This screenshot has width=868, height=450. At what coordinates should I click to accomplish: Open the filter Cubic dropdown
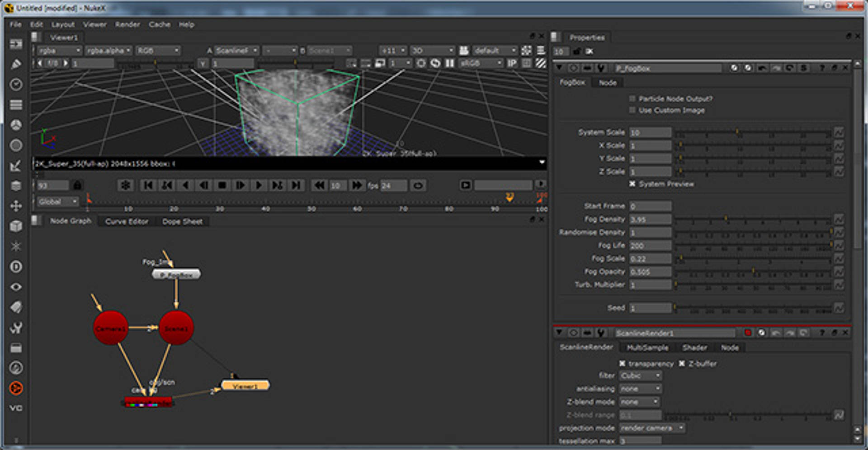coord(640,376)
